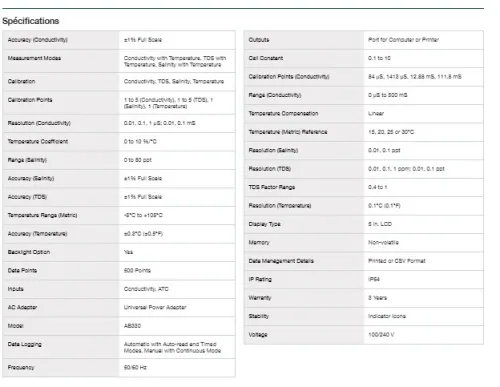Click the ±1% Full Scale value for Accuracy (Conductivity)
This screenshot has height=387, width=500.
pos(143,40)
